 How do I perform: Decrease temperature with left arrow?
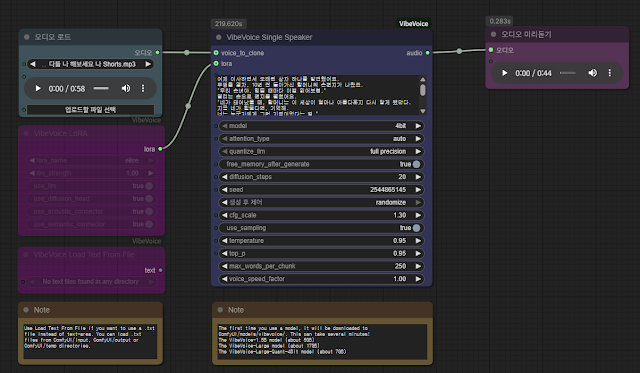[224, 241]
